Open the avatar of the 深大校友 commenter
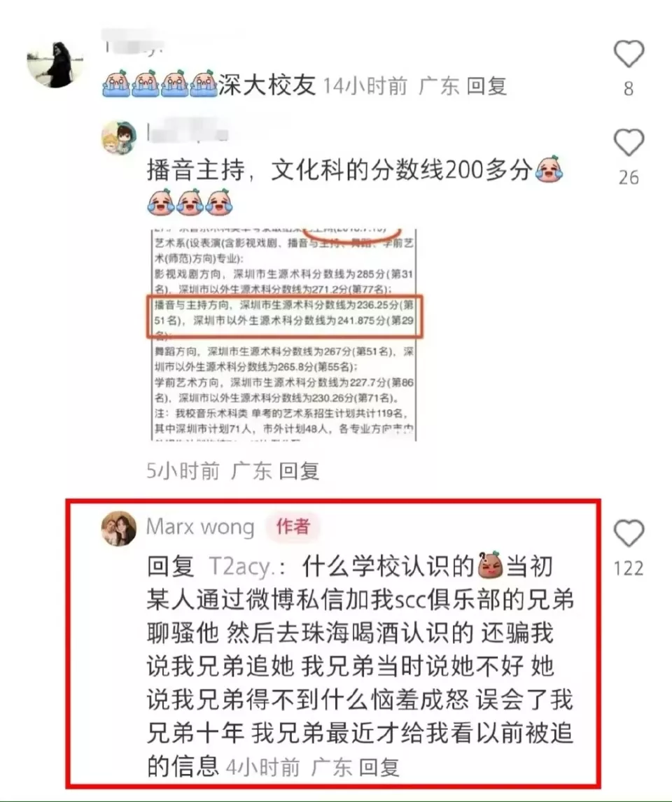This screenshot has width=672, height=802. (56, 64)
